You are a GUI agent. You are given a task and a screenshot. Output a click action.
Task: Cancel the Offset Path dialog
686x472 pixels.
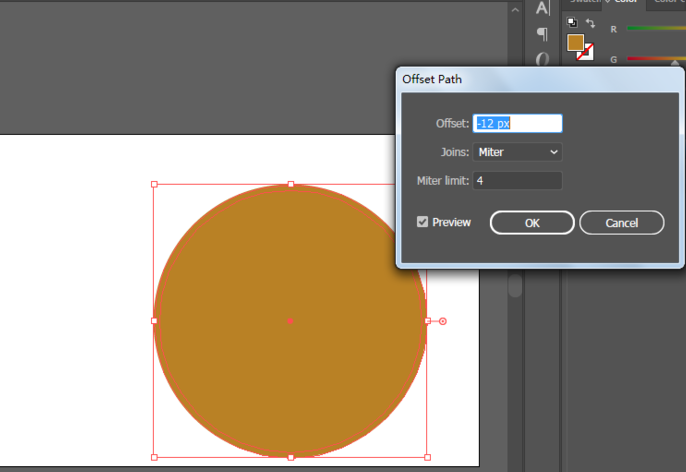(x=621, y=222)
